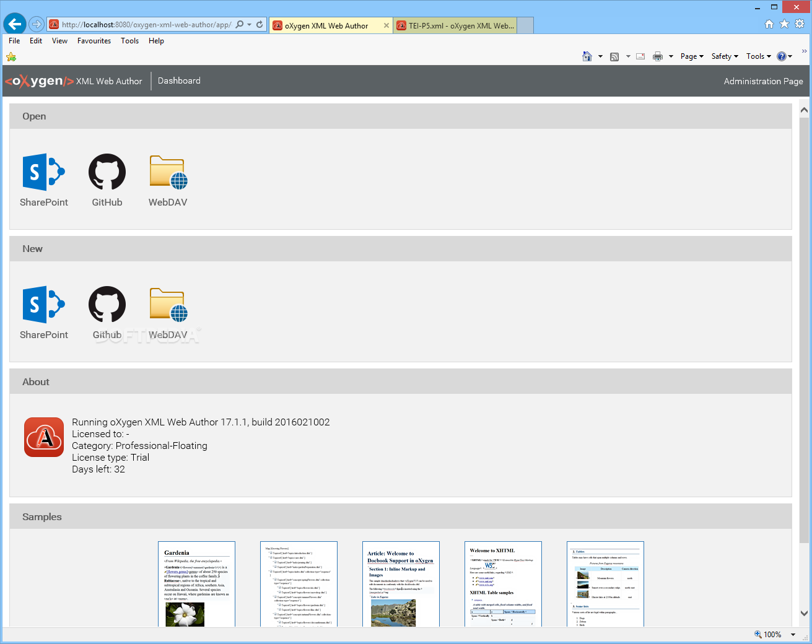
Task: Open the Favourites menu
Action: [x=94, y=41]
